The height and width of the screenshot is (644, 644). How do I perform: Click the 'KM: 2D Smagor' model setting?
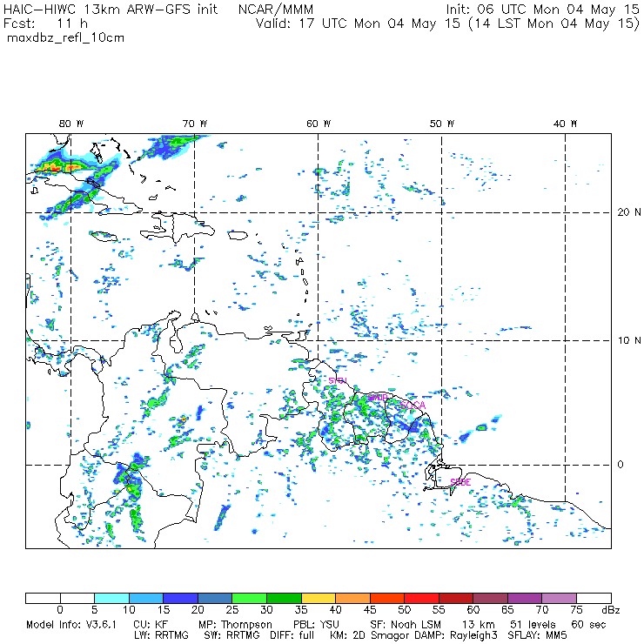(368, 635)
